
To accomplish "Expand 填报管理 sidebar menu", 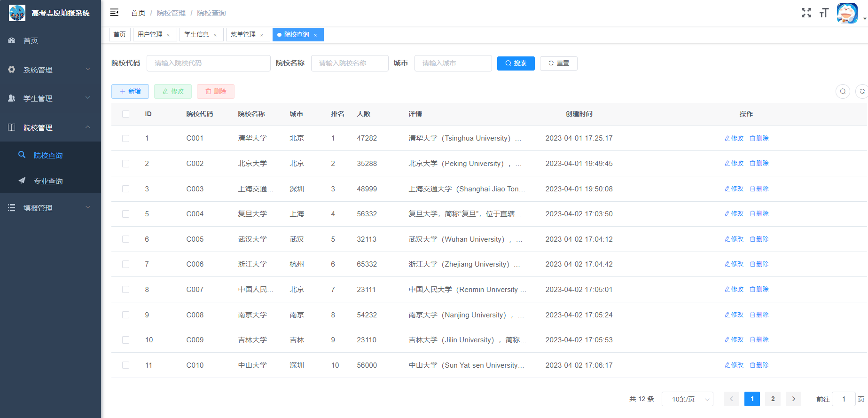I will [50, 208].
